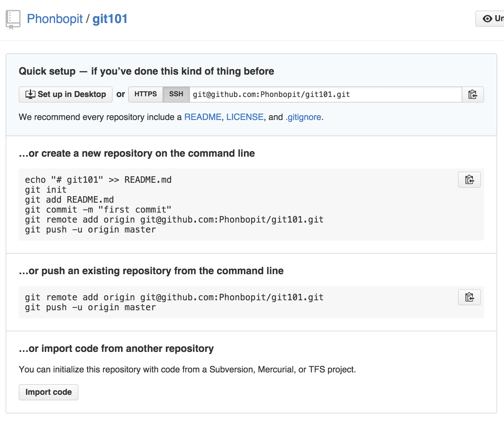Switch clone URL to HTTPS
The width and height of the screenshot is (504, 424).
pyautogui.click(x=146, y=94)
